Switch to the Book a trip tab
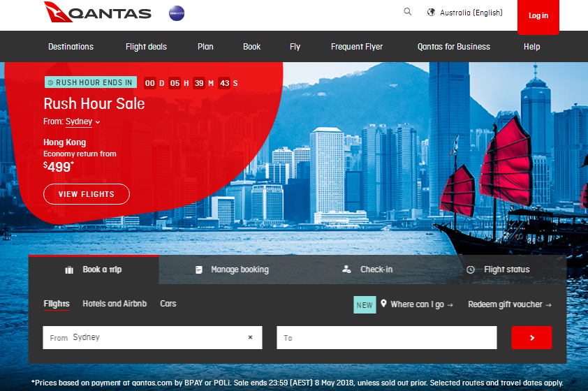The height and width of the screenshot is (391, 588). (x=94, y=270)
